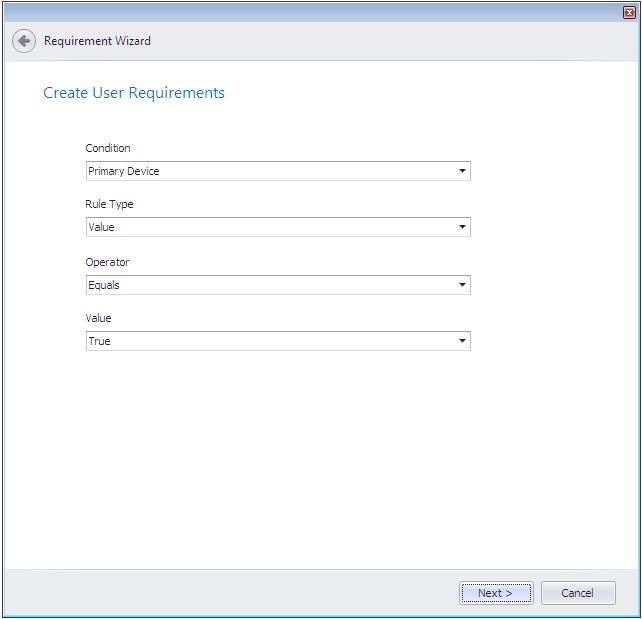
Task: Go back using the wizard's back arrow
Action: [x=24, y=41]
